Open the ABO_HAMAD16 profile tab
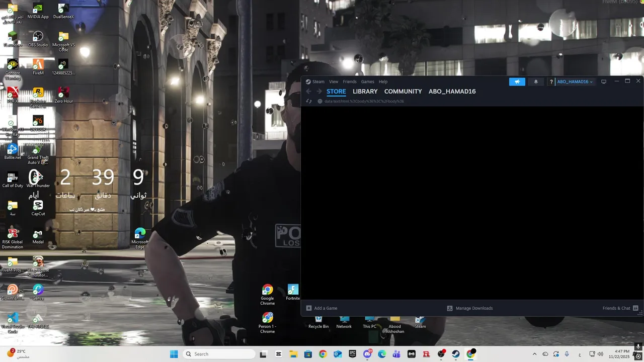 (x=452, y=92)
